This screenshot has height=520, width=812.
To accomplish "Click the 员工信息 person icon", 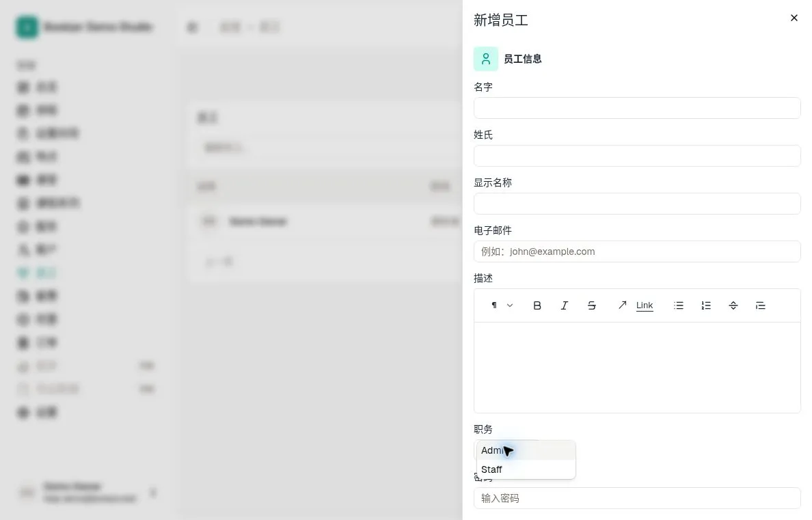I will [486, 59].
